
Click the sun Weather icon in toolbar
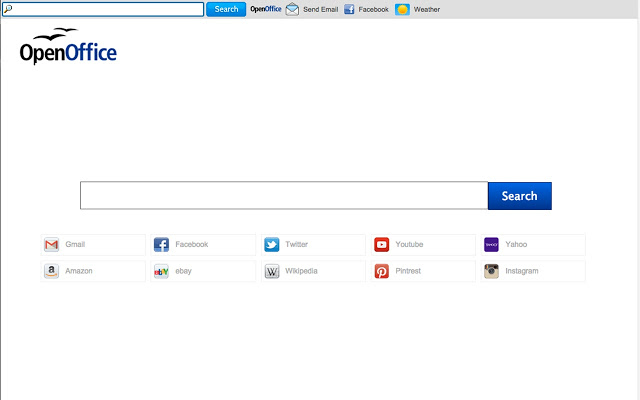[402, 9]
